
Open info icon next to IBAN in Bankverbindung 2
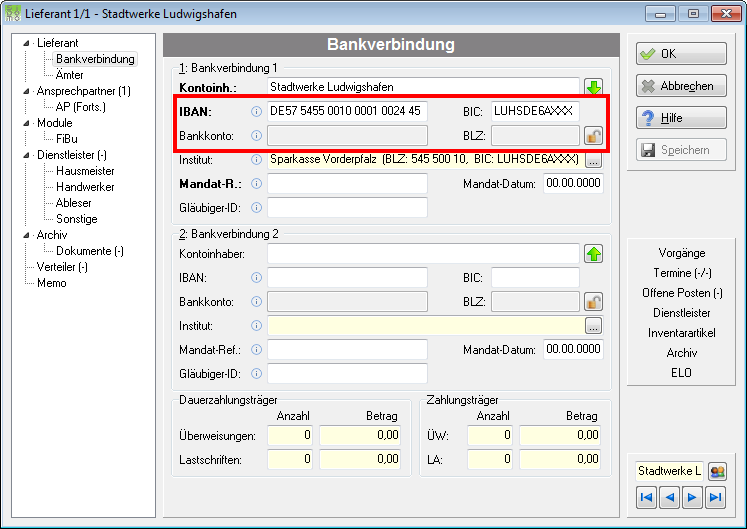point(256,278)
